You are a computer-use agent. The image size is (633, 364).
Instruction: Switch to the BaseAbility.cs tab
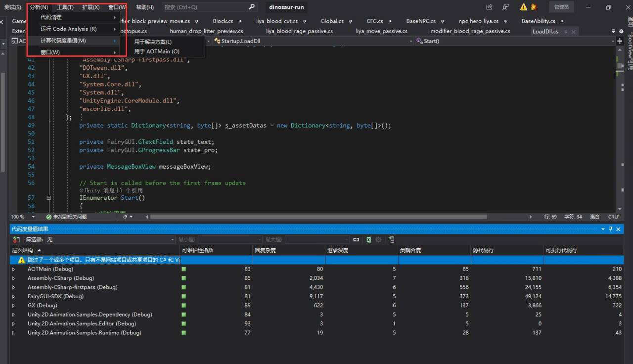[x=538, y=21]
